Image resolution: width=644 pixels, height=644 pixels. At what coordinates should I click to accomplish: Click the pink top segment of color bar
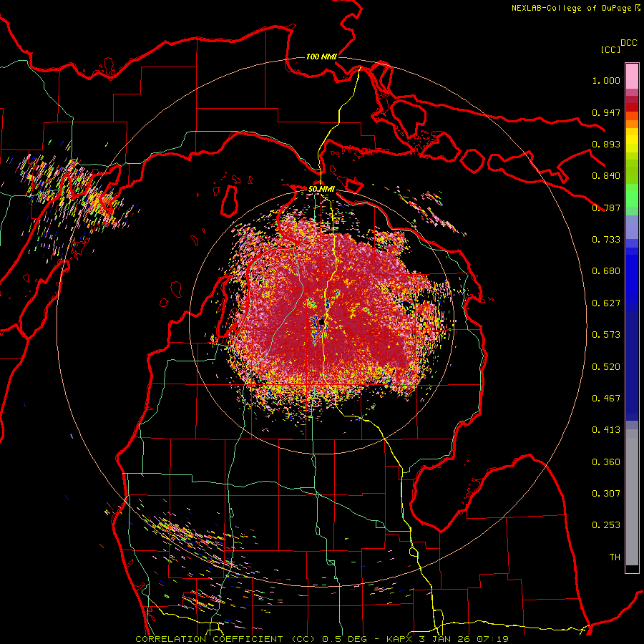pyautogui.click(x=632, y=76)
